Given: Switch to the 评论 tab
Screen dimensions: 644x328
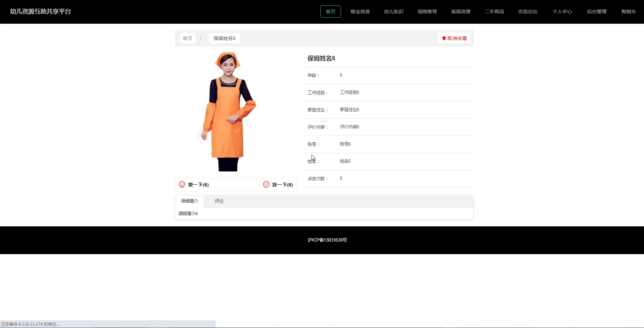Looking at the screenshot, I should [x=219, y=201].
